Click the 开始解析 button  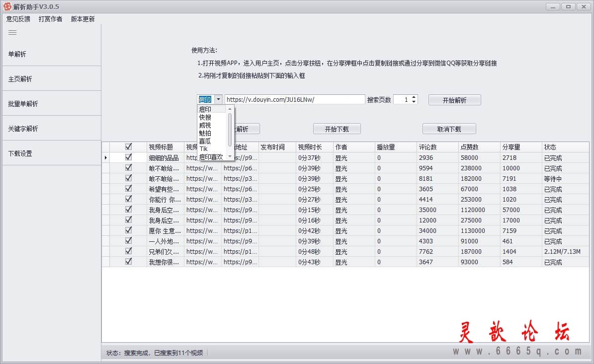click(455, 100)
